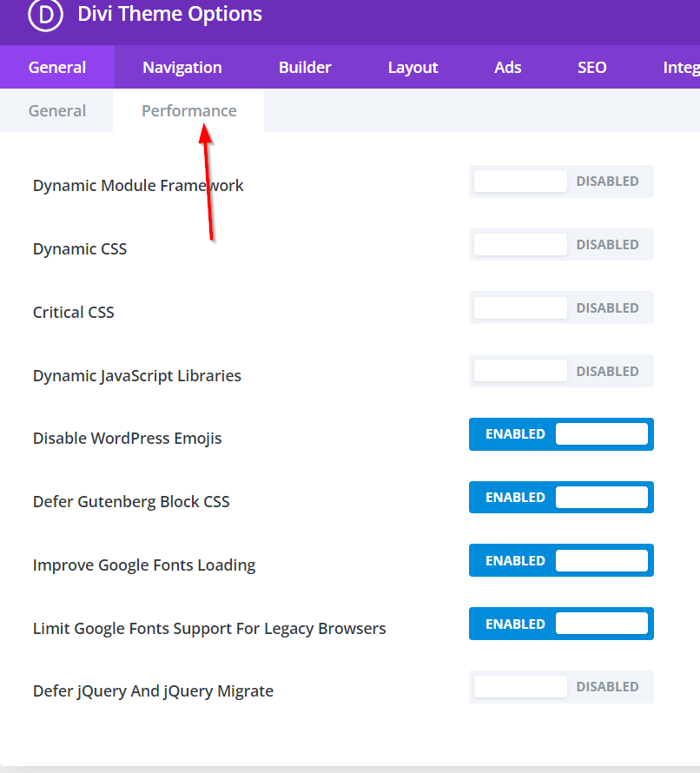
Task: Select the SEO tab
Action: coord(592,68)
